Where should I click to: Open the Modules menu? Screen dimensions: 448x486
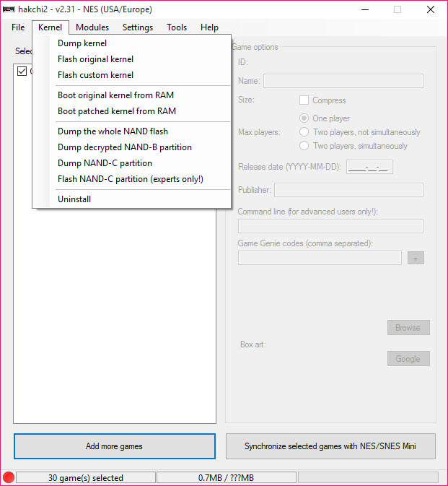tap(92, 27)
